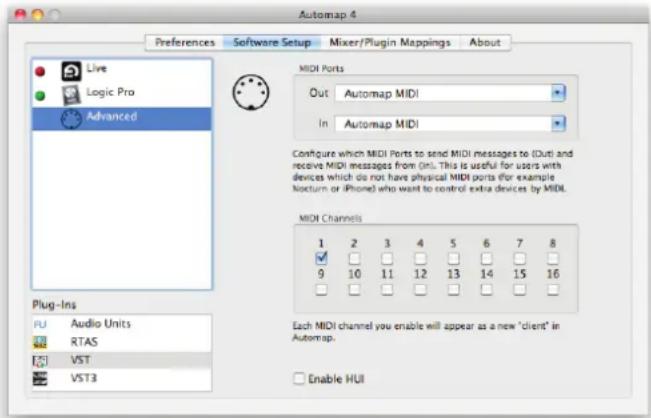Click the large MIDI DIN connector icon

[251, 92]
